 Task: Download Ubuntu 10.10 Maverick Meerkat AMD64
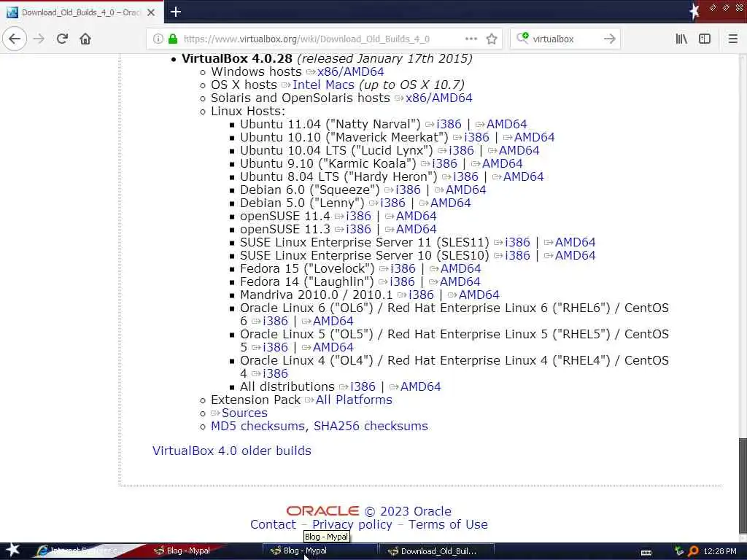(534, 138)
